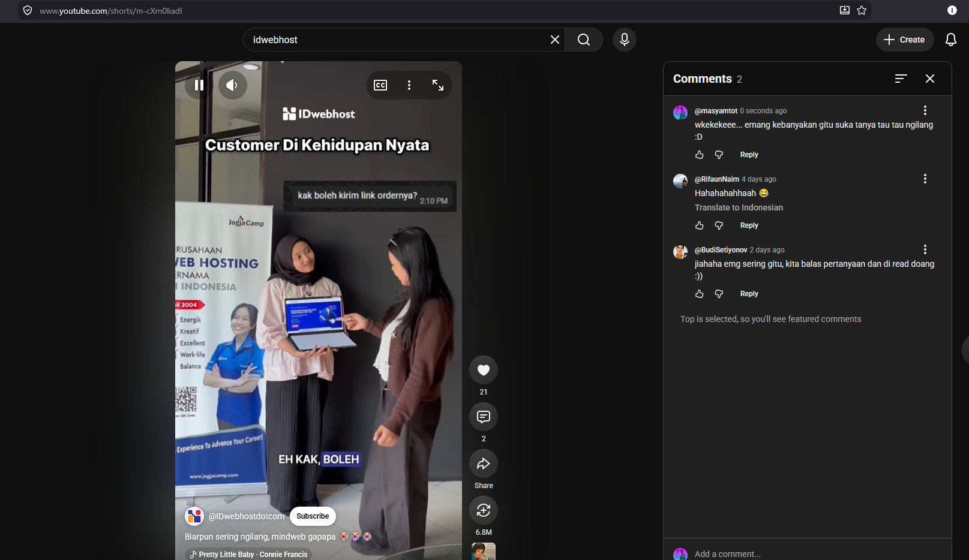This screenshot has width=969, height=560.
Task: Bookmark this page with the star
Action: pyautogui.click(x=862, y=10)
